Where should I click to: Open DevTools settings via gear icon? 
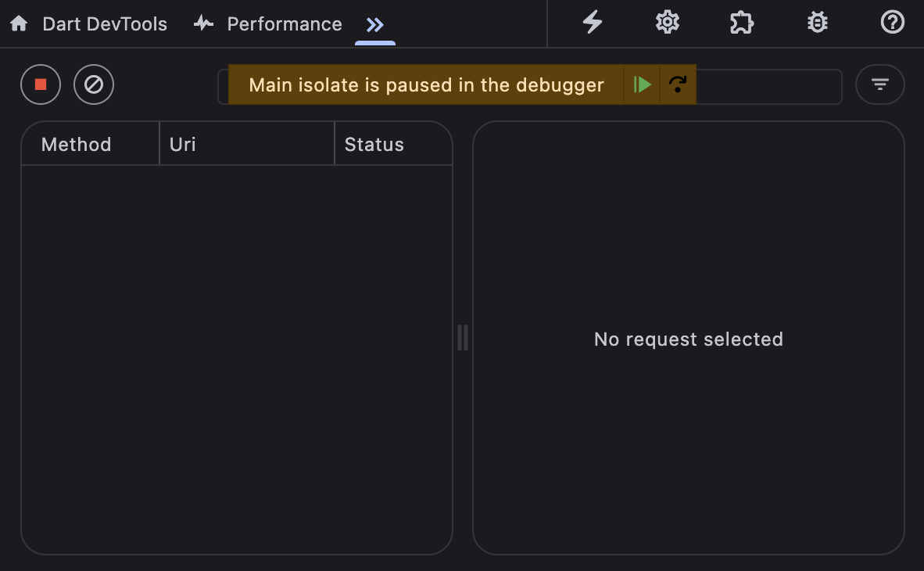point(667,23)
